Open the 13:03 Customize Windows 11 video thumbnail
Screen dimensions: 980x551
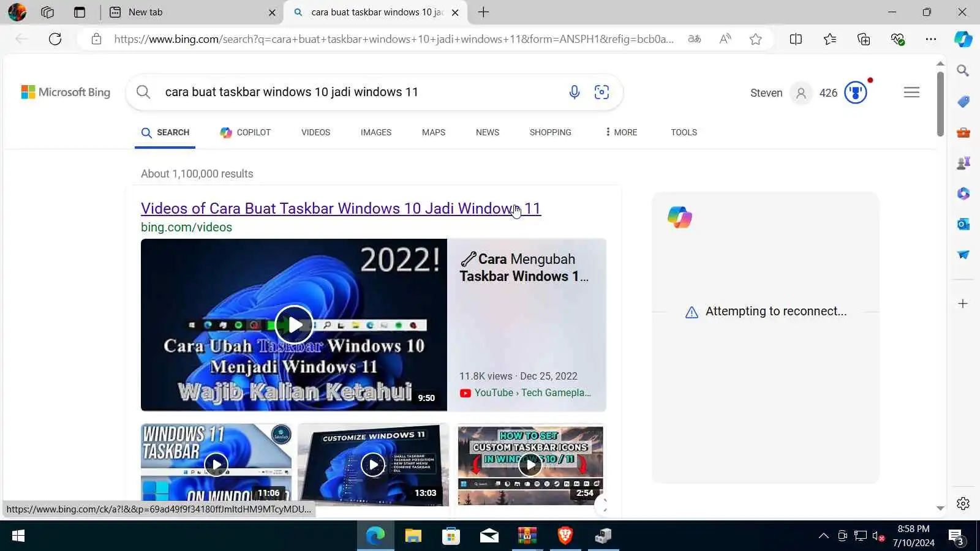[373, 465]
